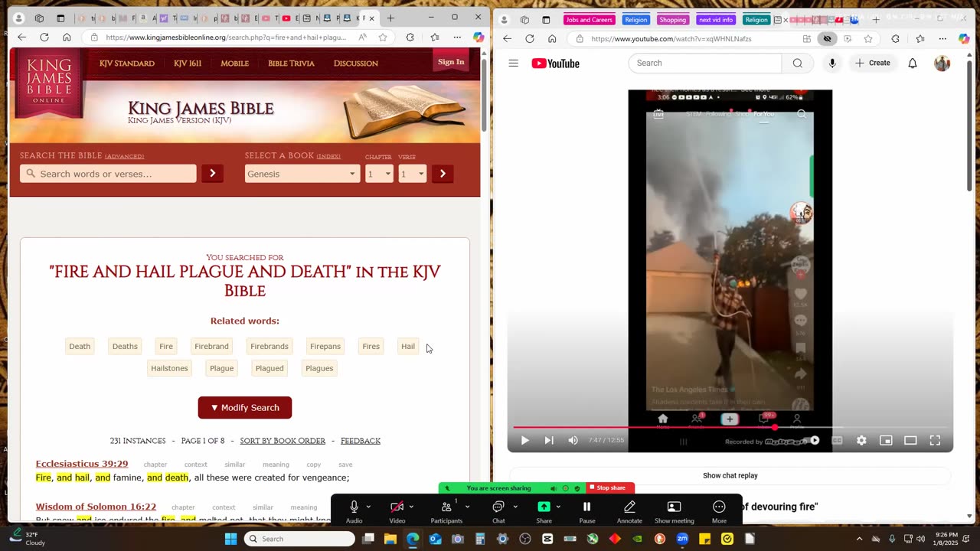Open the Jobs and Careers tab group
The width and height of the screenshot is (980, 551).
(x=590, y=20)
